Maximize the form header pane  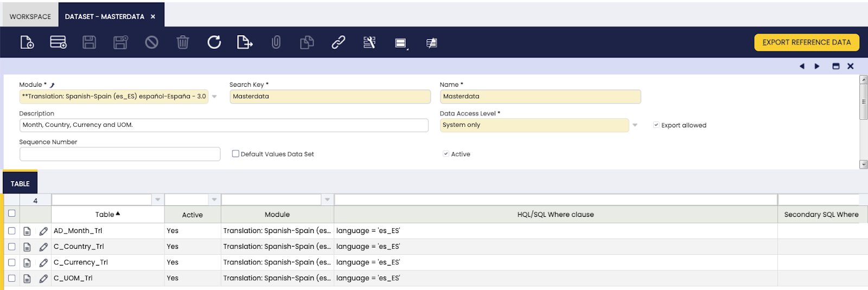coord(836,66)
